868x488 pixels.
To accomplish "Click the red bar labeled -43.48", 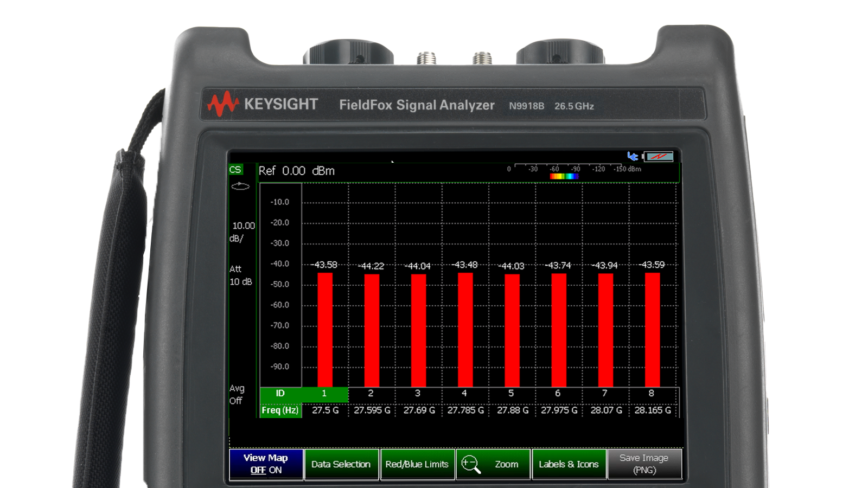I will click(x=465, y=330).
